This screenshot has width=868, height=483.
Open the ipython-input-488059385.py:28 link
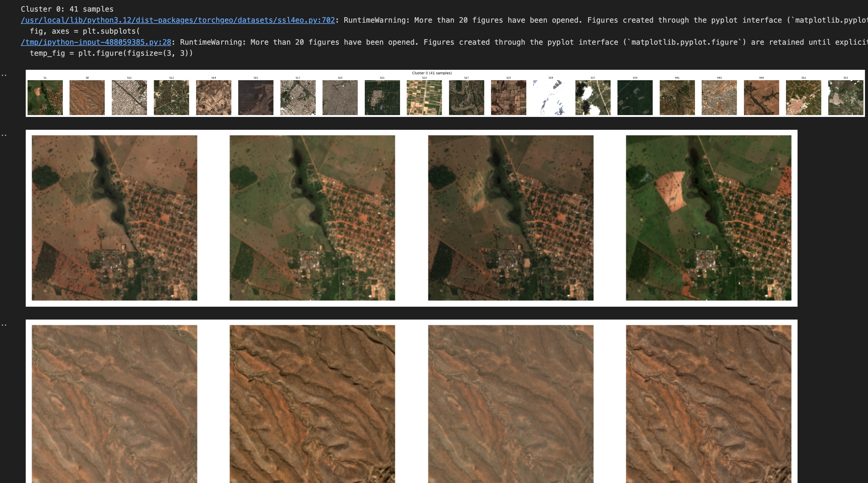[x=96, y=42]
